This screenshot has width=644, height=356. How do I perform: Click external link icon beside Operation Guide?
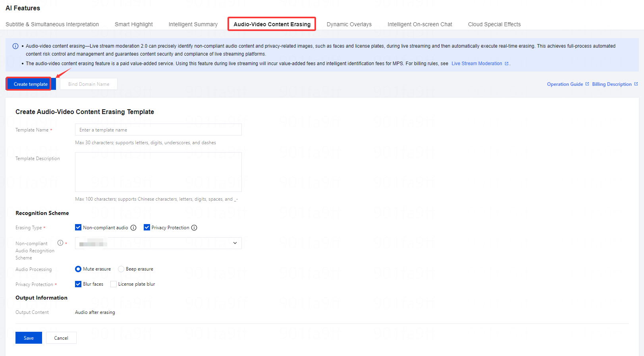[587, 84]
